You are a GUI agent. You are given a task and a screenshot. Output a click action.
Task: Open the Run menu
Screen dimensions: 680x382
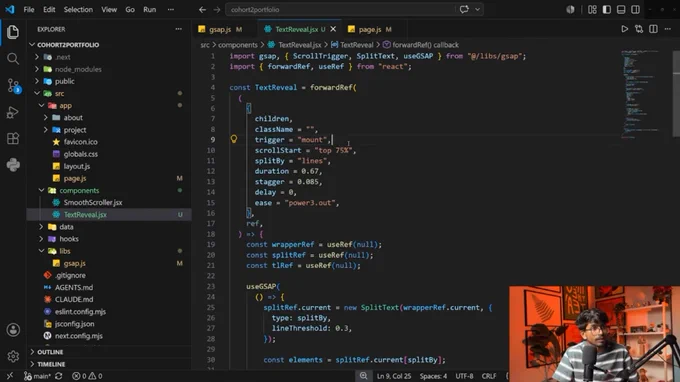point(150,10)
